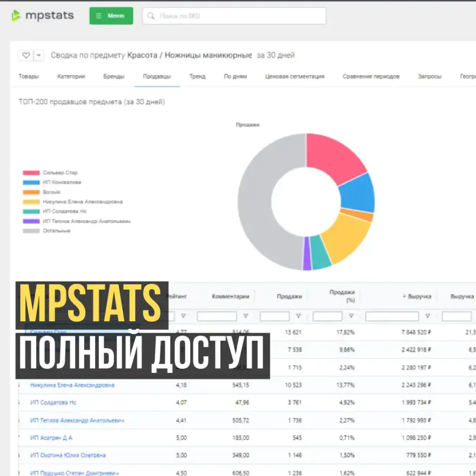This screenshot has width=476, height=476.
Task: Open the По дням tab
Action: 235,76
